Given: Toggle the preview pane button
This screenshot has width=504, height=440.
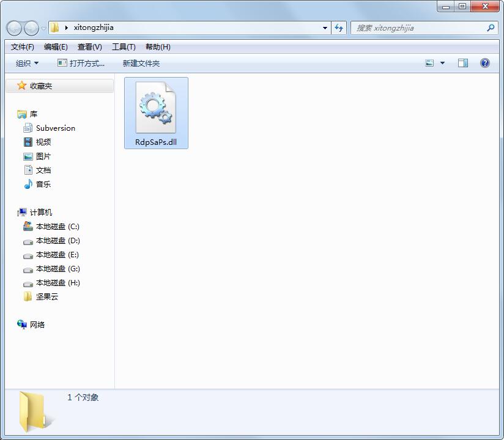Looking at the screenshot, I should (463, 62).
